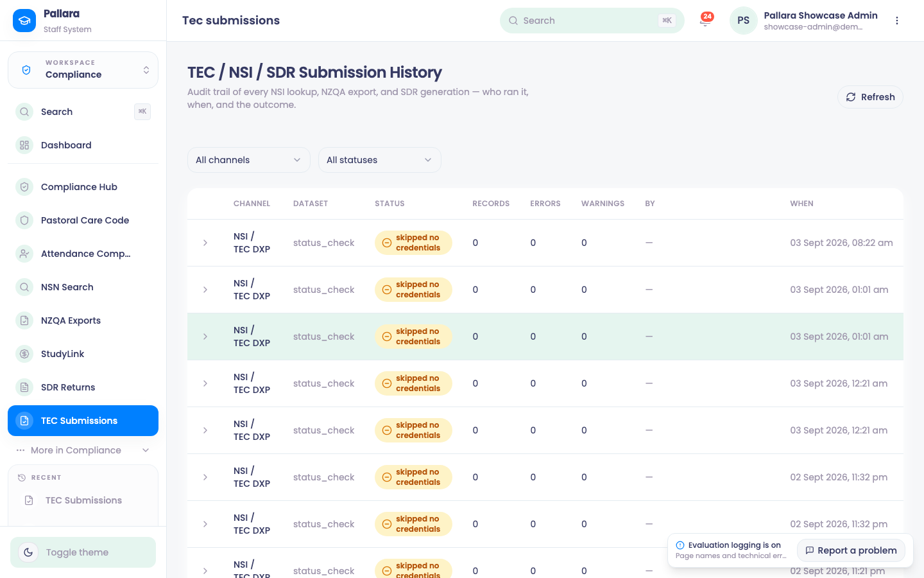Expand the 03 Sept 2026, 08:22 am row
The image size is (924, 578).
tap(205, 243)
